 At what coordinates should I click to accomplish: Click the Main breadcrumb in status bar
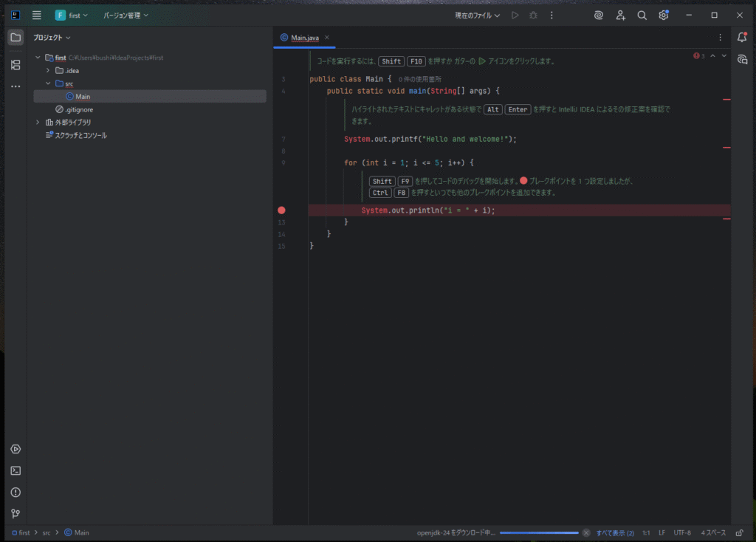point(77,533)
